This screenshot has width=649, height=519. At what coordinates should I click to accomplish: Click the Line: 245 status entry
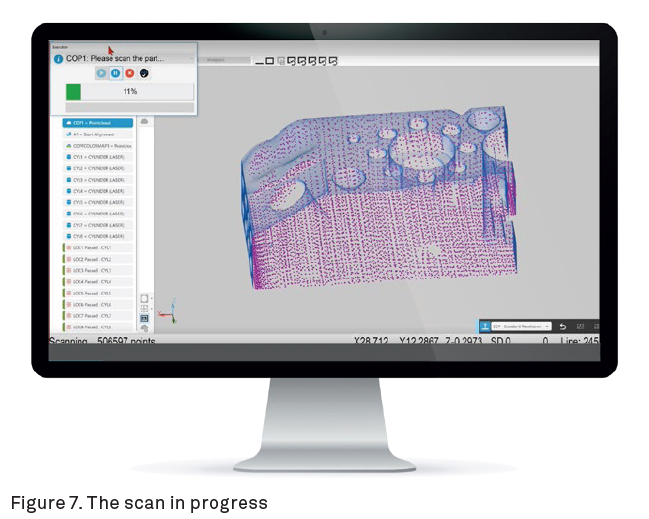579,341
